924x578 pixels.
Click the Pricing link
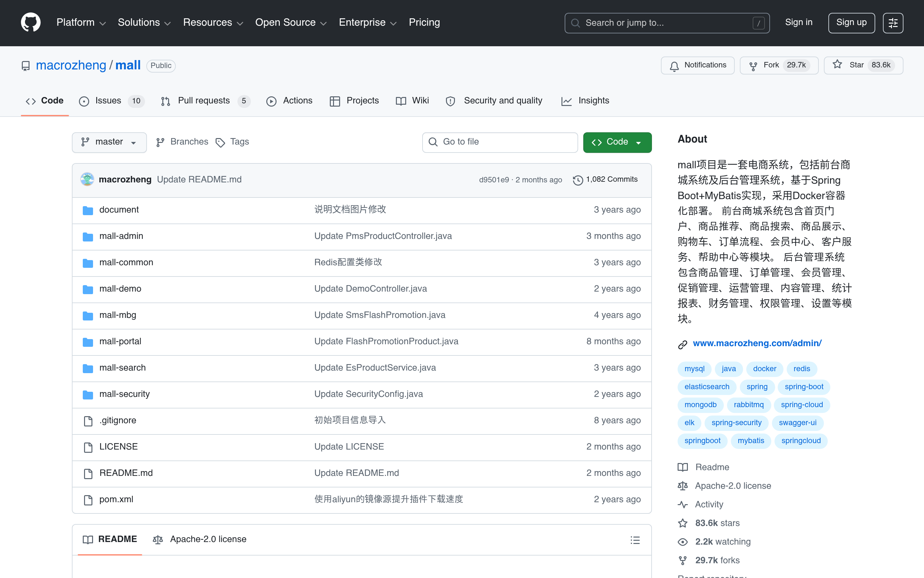pos(424,22)
